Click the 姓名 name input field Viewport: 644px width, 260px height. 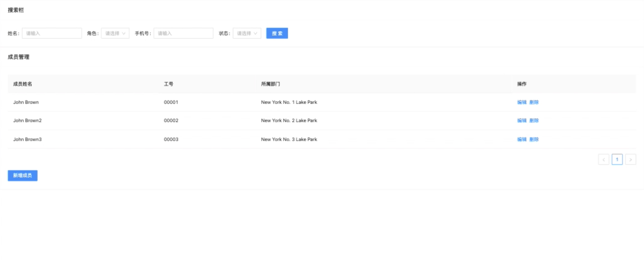52,33
